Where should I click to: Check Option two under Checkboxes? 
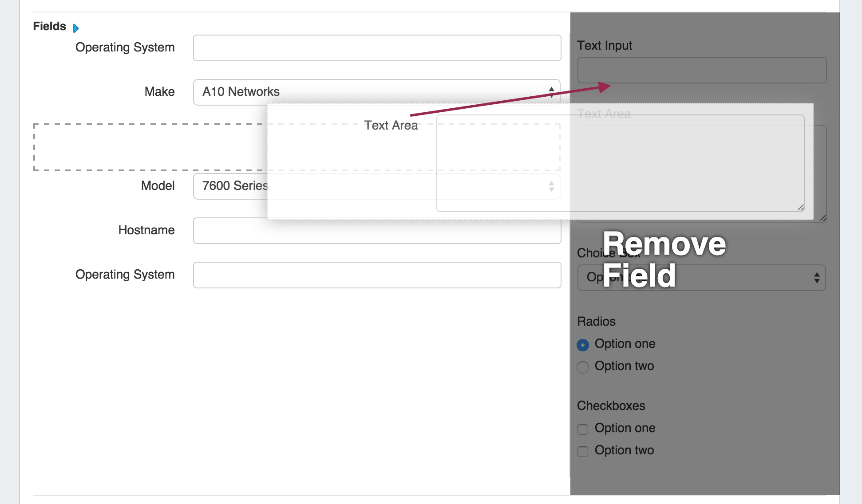tap(583, 451)
